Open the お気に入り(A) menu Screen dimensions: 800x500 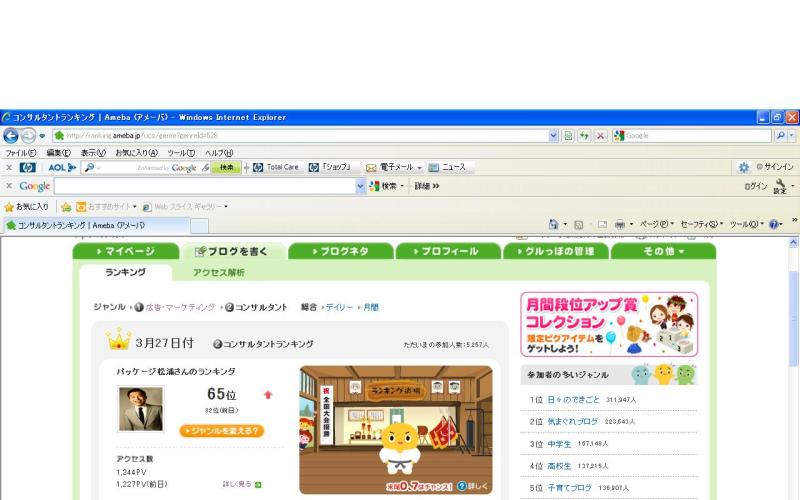[x=135, y=153]
